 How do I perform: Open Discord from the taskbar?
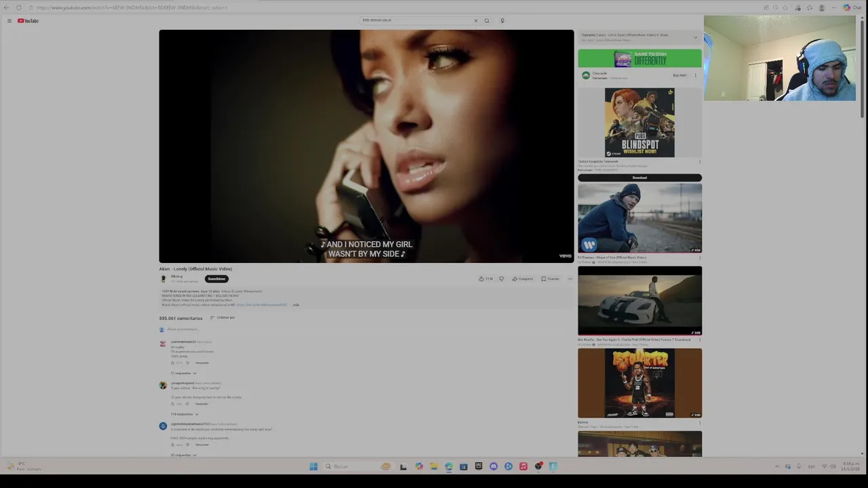click(494, 466)
